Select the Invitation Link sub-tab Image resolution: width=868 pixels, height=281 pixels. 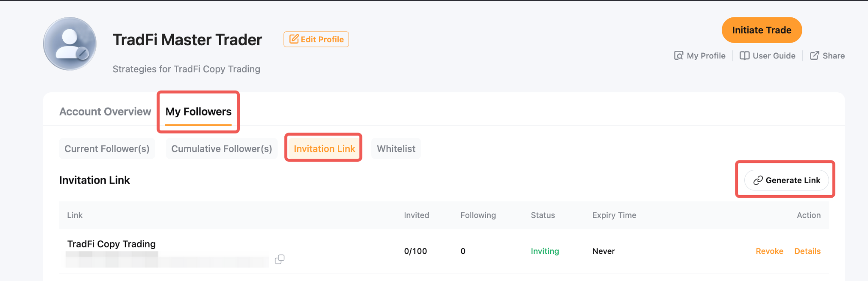324,149
